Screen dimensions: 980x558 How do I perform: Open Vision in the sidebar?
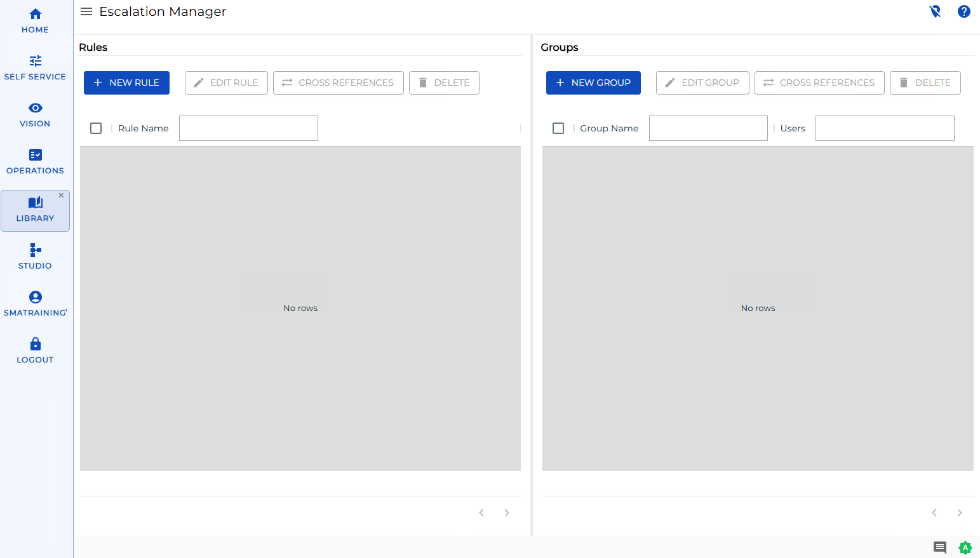click(x=35, y=115)
